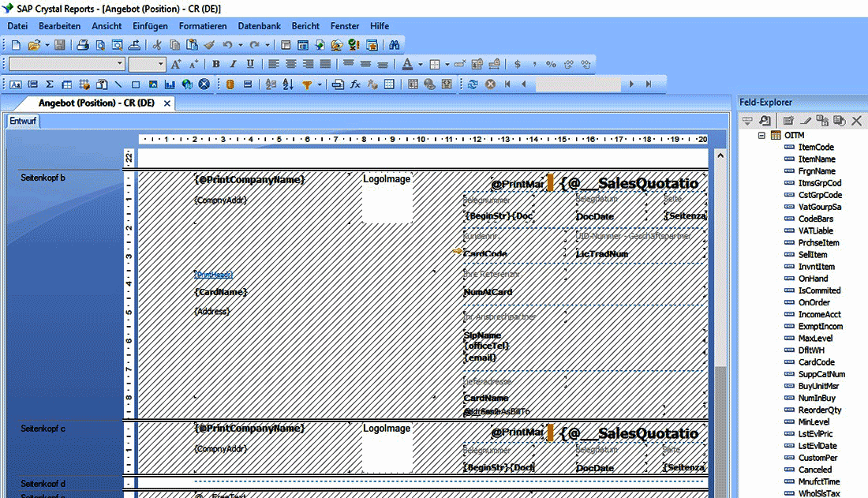Open the font size dropdown
This screenshot has height=498, width=868.
tap(161, 64)
